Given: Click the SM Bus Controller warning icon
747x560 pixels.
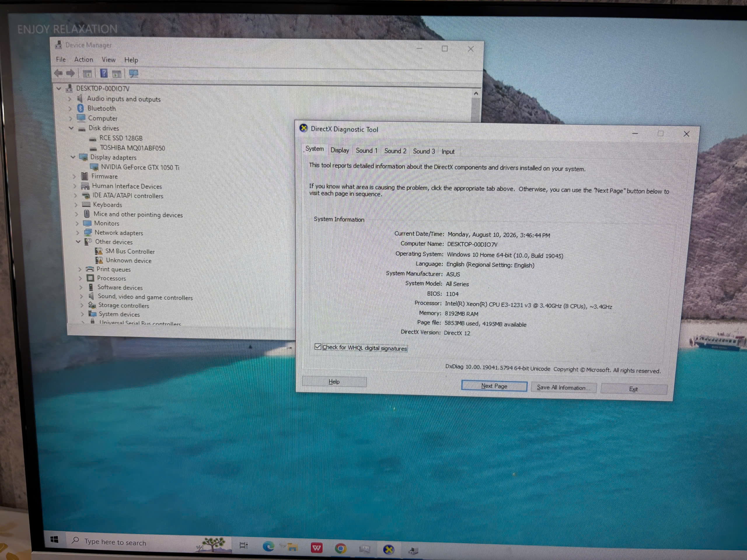Looking at the screenshot, I should click(99, 251).
